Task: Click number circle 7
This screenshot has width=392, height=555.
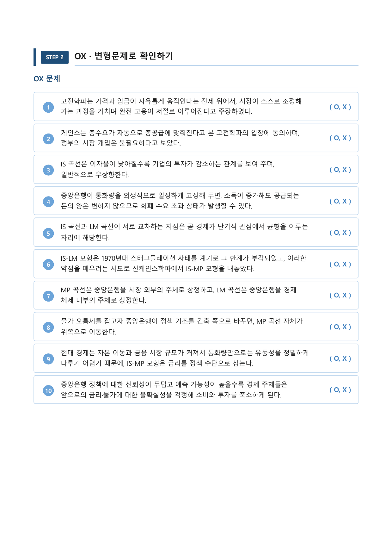Action: (x=48, y=296)
